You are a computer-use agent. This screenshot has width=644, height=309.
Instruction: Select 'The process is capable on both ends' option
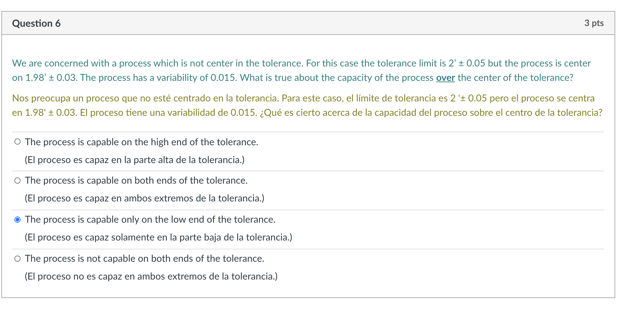coord(17,180)
